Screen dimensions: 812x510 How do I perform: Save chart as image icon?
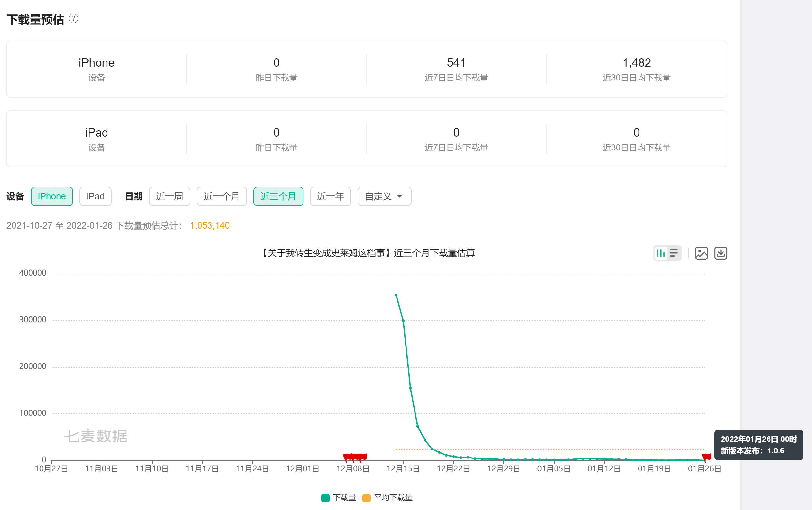pos(701,253)
